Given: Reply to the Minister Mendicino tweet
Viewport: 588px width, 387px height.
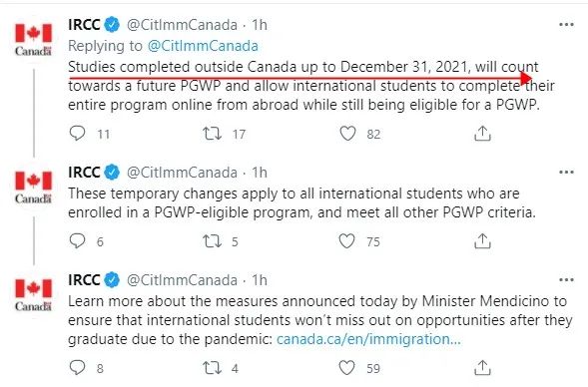Looking at the screenshot, I should [78, 367].
